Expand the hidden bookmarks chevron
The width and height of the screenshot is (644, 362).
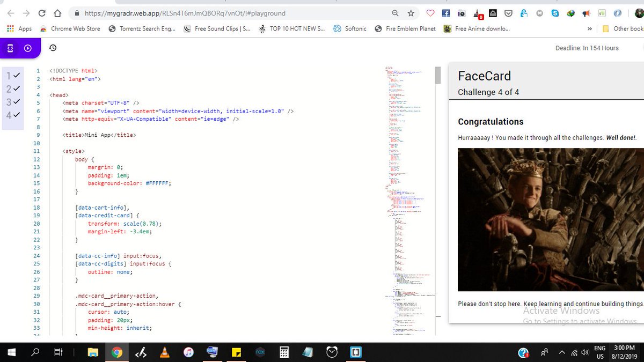(x=590, y=28)
